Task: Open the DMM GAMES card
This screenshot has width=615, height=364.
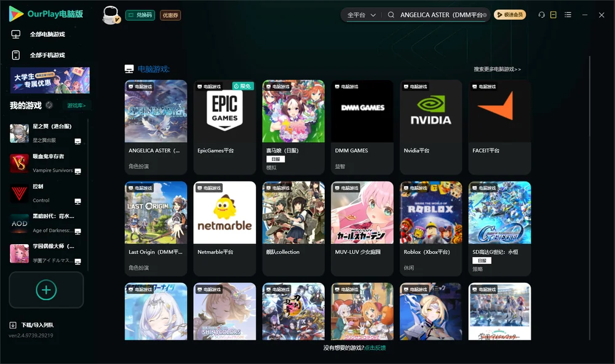Action: click(x=362, y=127)
